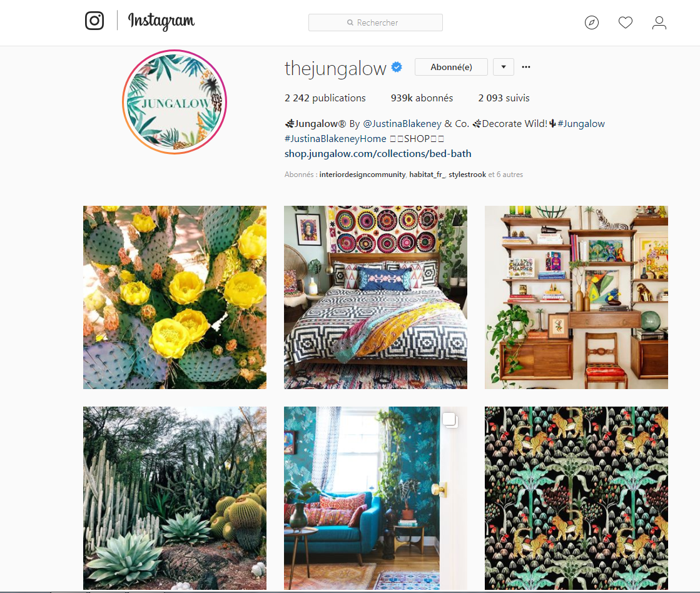Image resolution: width=700 pixels, height=593 pixels.
Task: View the 2 093 suivis list
Action: 504,98
